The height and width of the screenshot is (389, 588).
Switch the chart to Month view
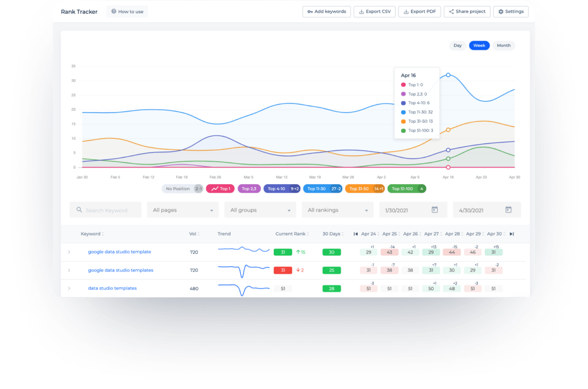(x=503, y=46)
